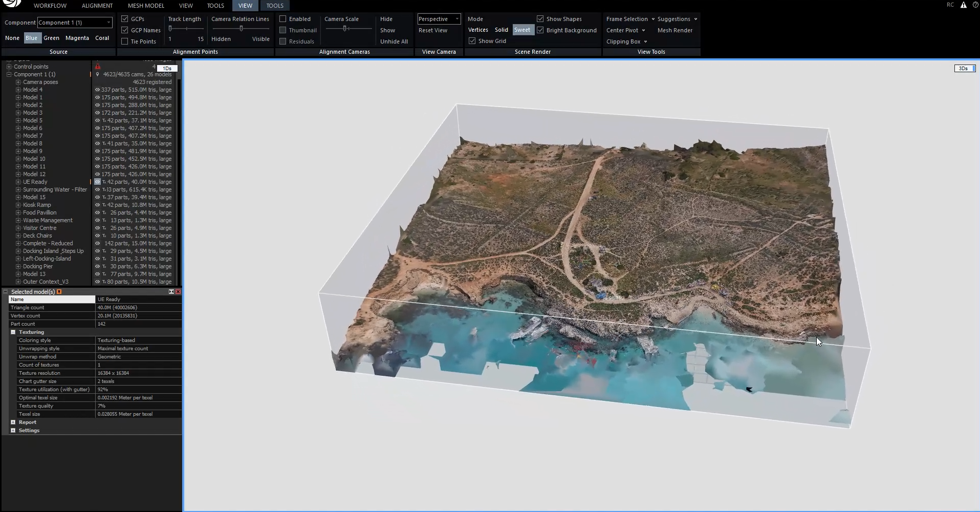Image resolution: width=980 pixels, height=512 pixels.
Task: Disable the Bright Background checkbox
Action: [x=540, y=30]
